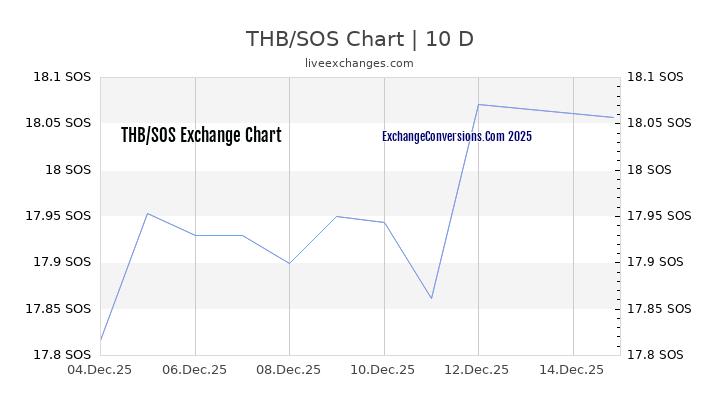720x405 pixels.
Task: Click the THB/SOS Chart | 10 D title
Action: click(x=359, y=39)
